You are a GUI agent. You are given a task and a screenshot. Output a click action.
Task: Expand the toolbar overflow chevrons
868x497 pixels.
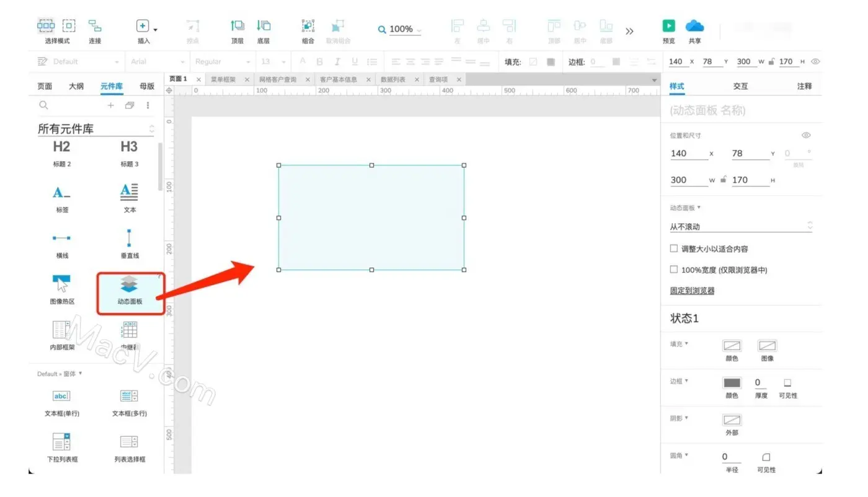coord(629,31)
